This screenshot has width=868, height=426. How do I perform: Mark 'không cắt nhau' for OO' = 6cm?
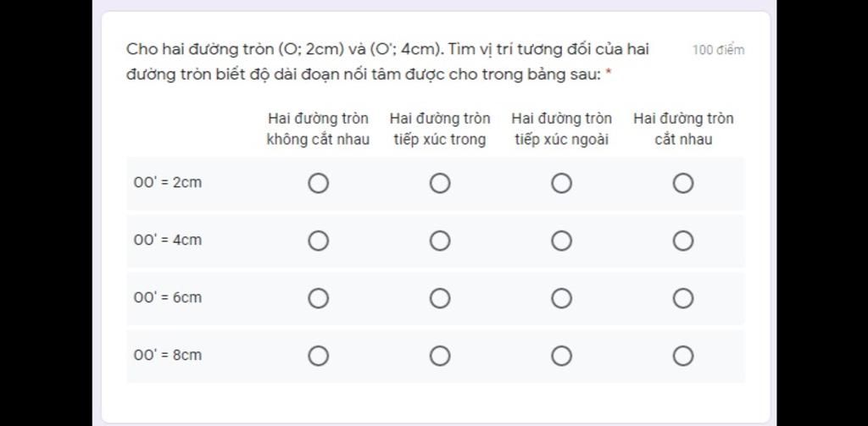pyautogui.click(x=318, y=298)
